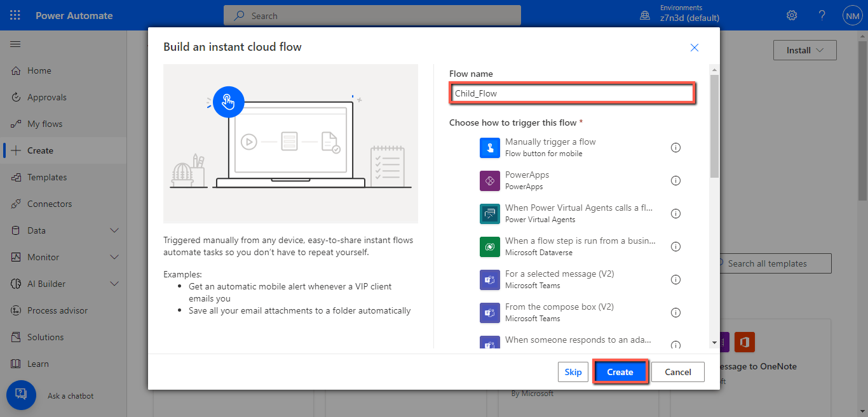The image size is (868, 417).
Task: Choose When someone responds to an adaptive card
Action: [580, 341]
